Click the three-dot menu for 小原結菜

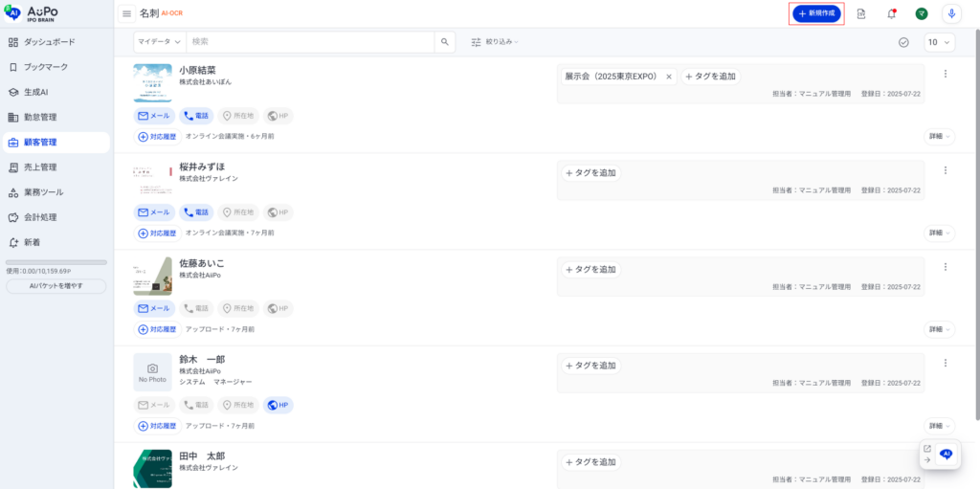(945, 74)
